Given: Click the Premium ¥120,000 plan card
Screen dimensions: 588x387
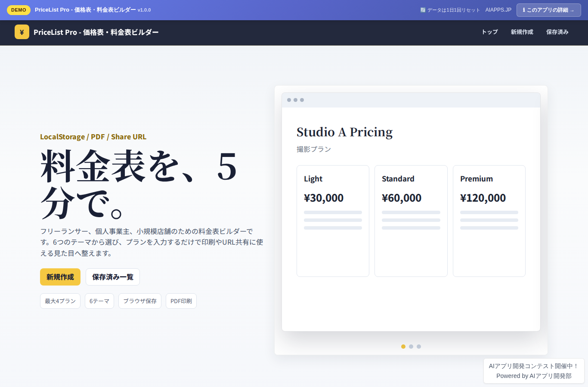Looking at the screenshot, I should click(x=489, y=221).
